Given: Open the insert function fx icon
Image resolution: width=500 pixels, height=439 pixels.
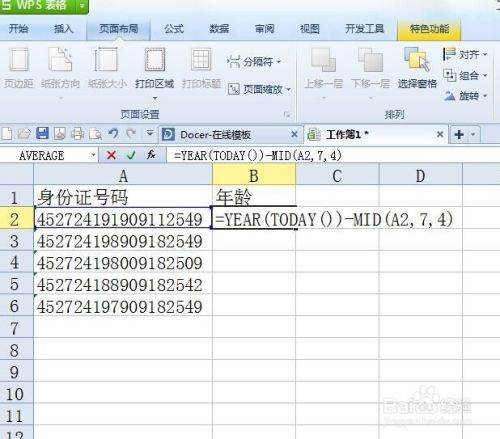Looking at the screenshot, I should pos(151,155).
